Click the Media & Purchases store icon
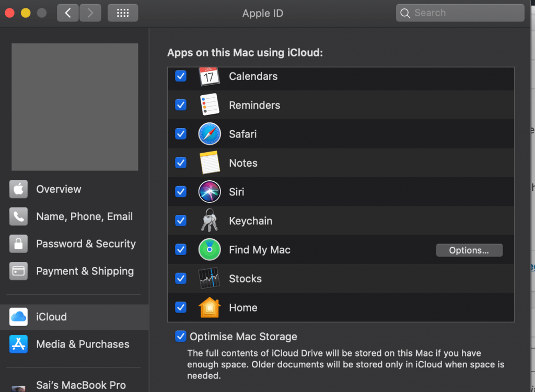 (x=18, y=344)
